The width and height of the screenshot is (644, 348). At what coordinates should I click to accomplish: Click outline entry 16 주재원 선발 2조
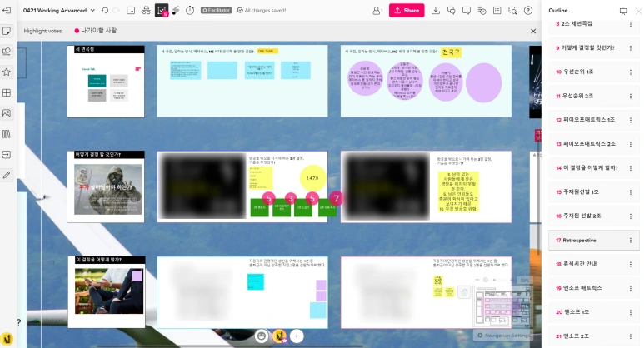[x=593, y=216]
